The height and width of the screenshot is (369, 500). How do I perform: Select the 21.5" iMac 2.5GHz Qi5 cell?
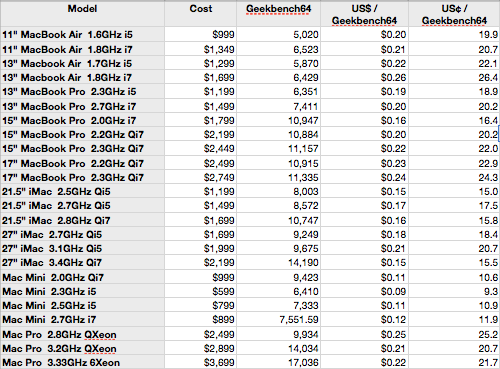pos(82,191)
